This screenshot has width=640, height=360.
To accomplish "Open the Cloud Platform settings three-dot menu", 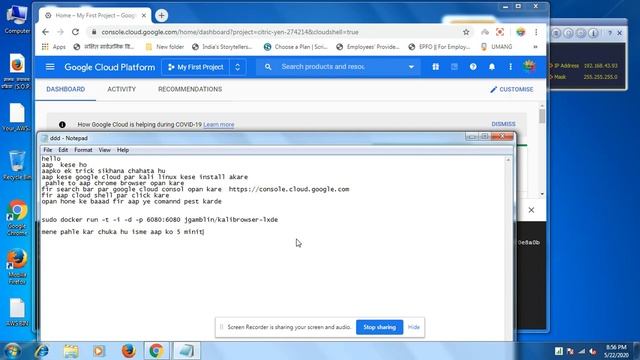I will click(x=510, y=67).
